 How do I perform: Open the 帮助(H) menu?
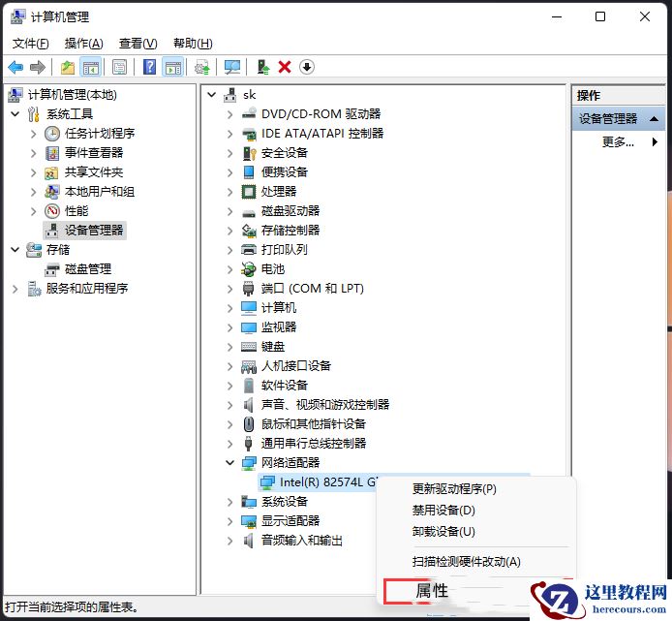pos(193,44)
